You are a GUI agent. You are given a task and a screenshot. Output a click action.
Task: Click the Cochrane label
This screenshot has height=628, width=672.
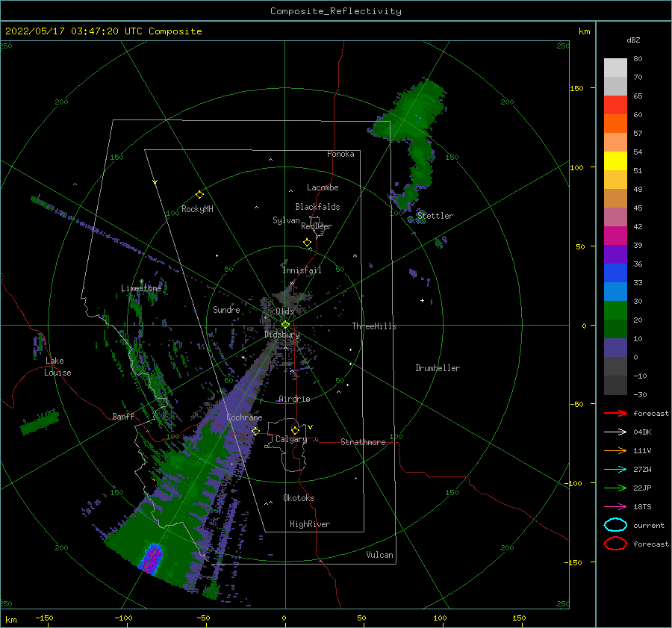(x=244, y=417)
